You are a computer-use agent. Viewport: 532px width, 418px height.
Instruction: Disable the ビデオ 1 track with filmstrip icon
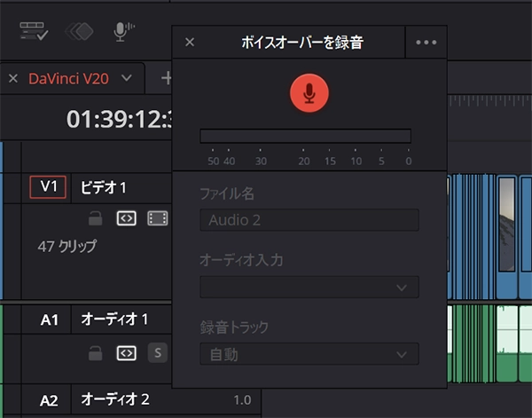157,218
